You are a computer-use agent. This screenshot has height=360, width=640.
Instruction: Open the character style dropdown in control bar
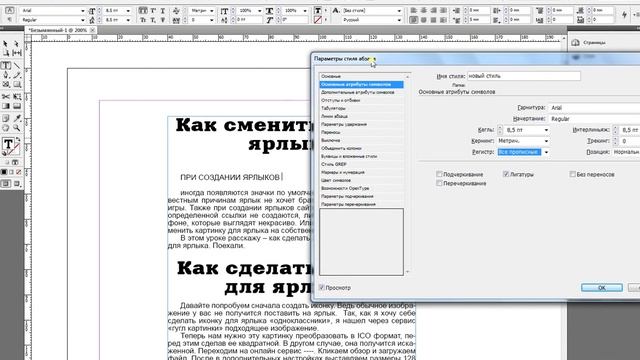399,11
